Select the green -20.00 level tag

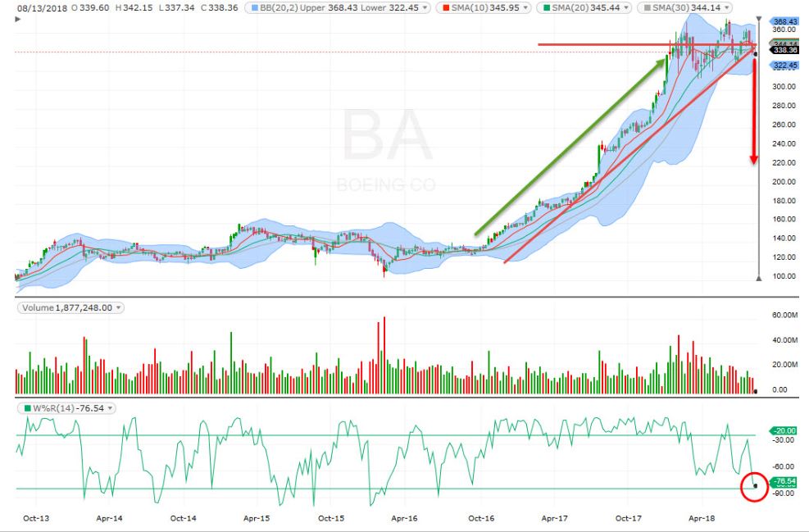tap(784, 430)
